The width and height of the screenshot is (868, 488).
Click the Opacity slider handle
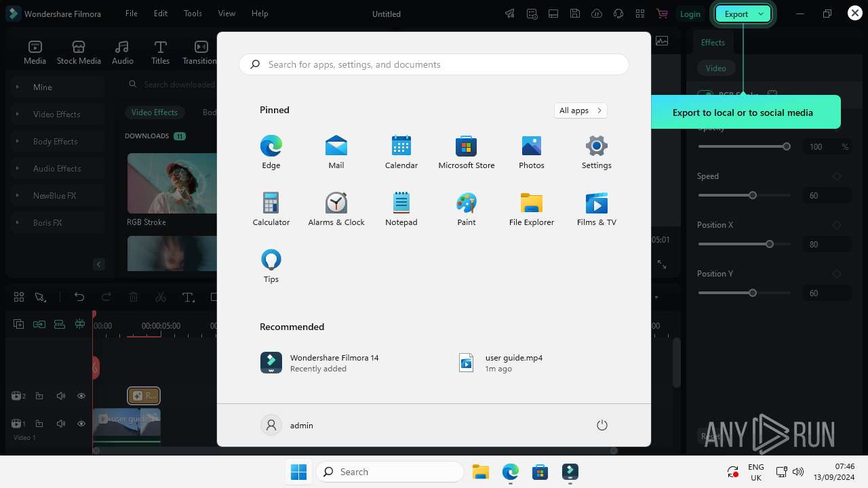787,146
